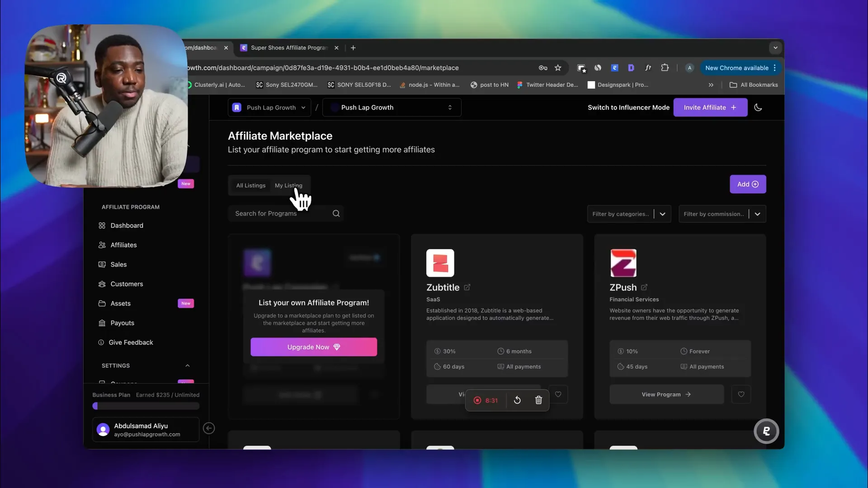Click the search magnifier icon
Screen dimensions: 868x488
[336, 214]
